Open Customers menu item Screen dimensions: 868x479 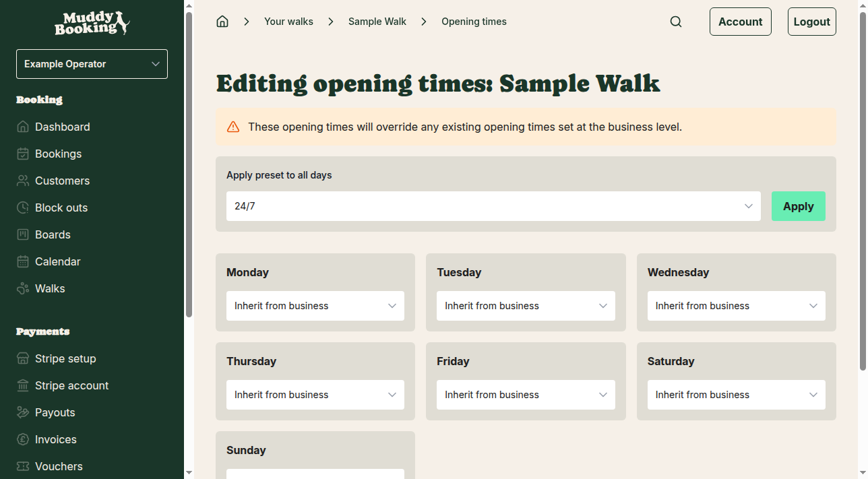(x=62, y=181)
